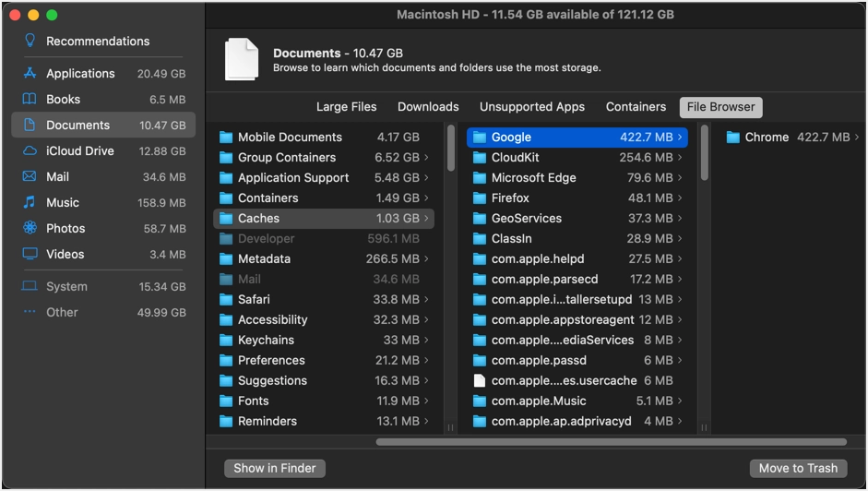The image size is (868, 491).
Task: Select the Reminders folder row
Action: (324, 421)
